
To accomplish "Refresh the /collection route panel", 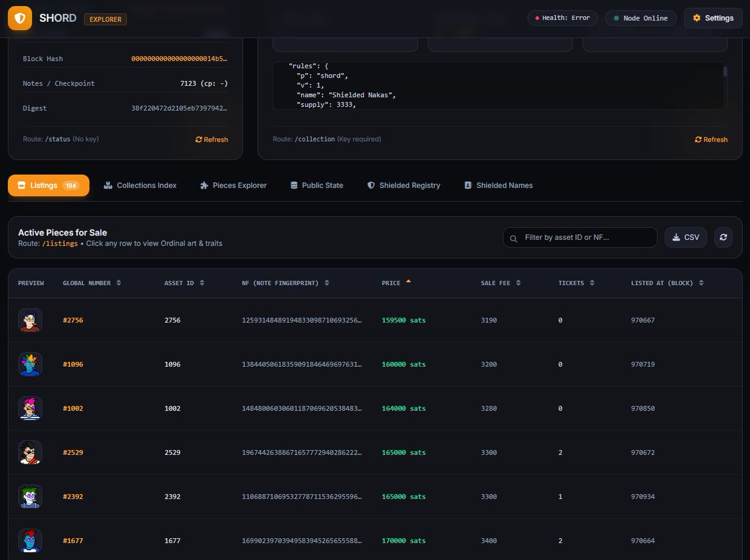I will [x=711, y=139].
